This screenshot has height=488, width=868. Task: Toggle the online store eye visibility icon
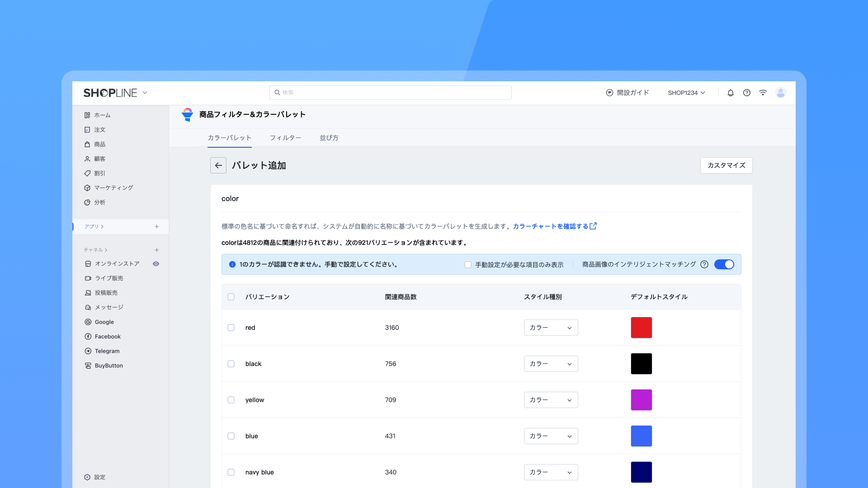pyautogui.click(x=156, y=264)
